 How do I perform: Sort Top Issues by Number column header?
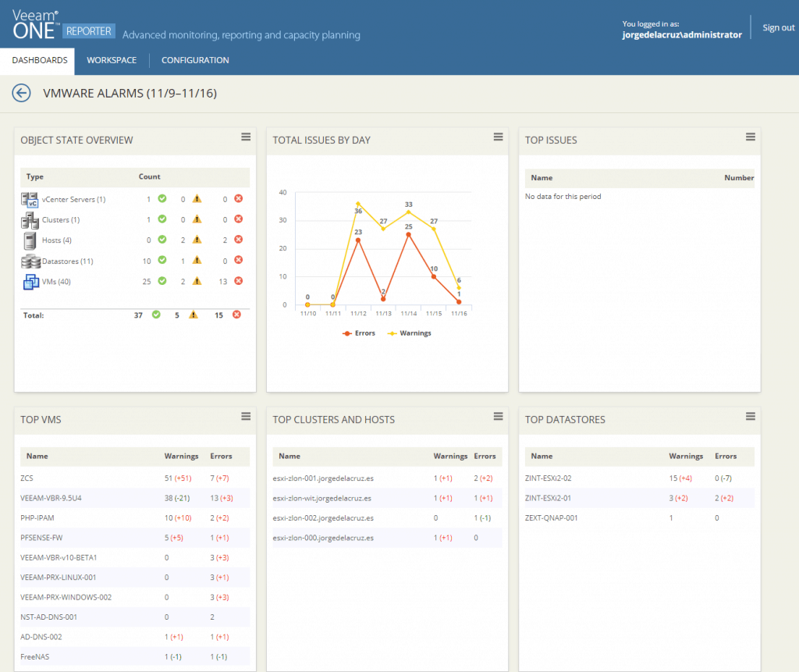(x=739, y=178)
